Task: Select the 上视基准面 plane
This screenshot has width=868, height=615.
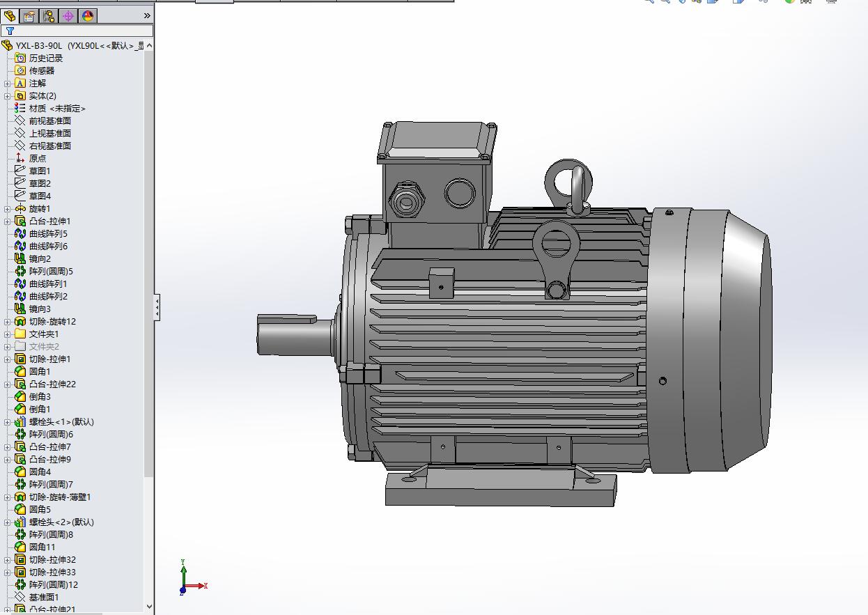Action: click(50, 133)
